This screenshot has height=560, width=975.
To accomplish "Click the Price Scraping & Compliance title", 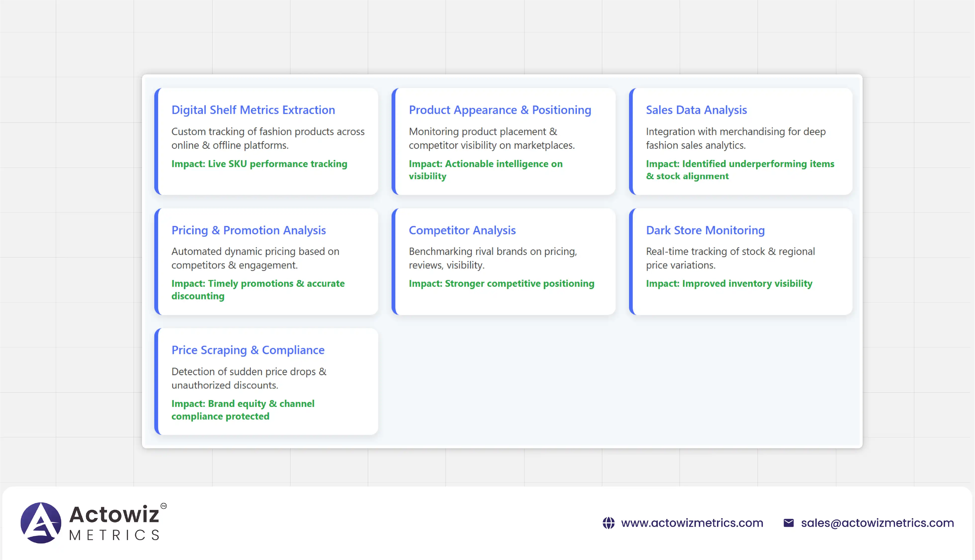I will [x=248, y=350].
